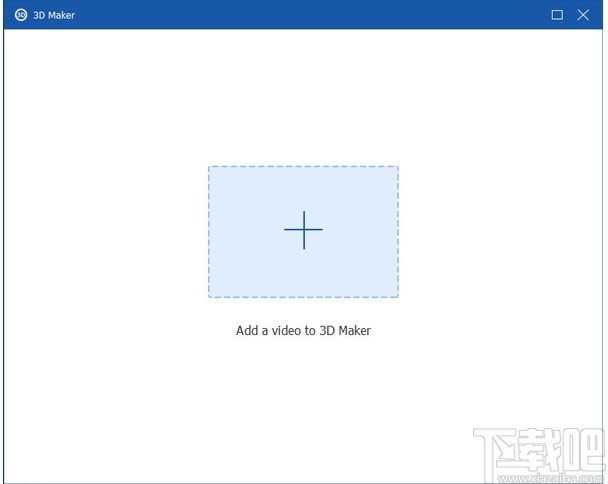Click the plus icon to add a video
Screen dimensions: 608x484
click(303, 230)
